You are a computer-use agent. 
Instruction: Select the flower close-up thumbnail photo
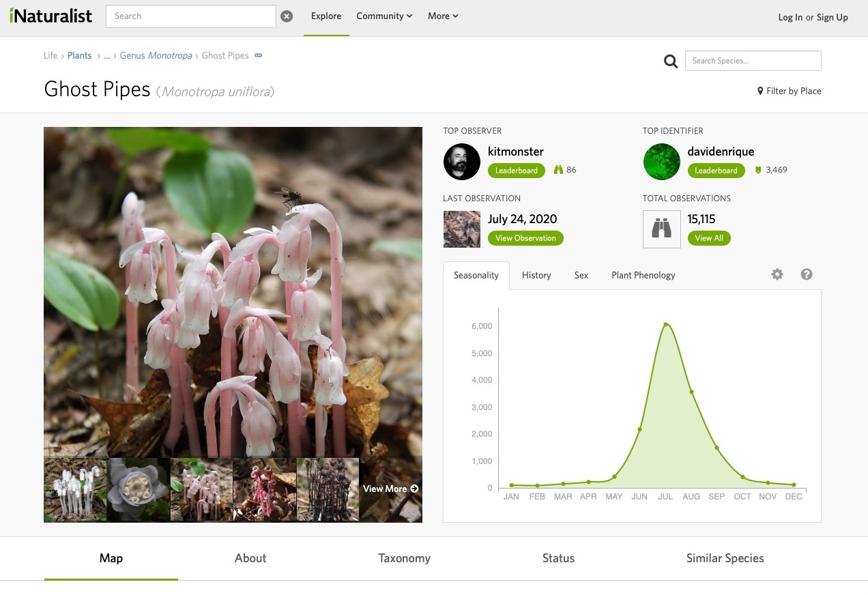138,489
